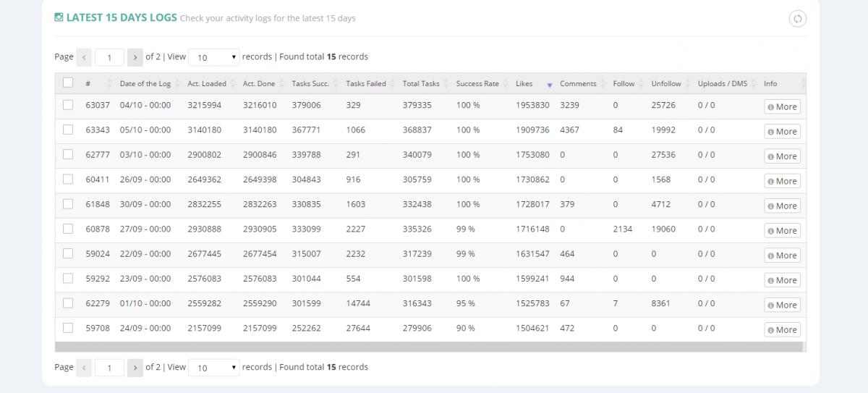Image resolution: width=868 pixels, height=393 pixels.
Task: Click Success Rate 95 % cell
Action: click(x=466, y=303)
